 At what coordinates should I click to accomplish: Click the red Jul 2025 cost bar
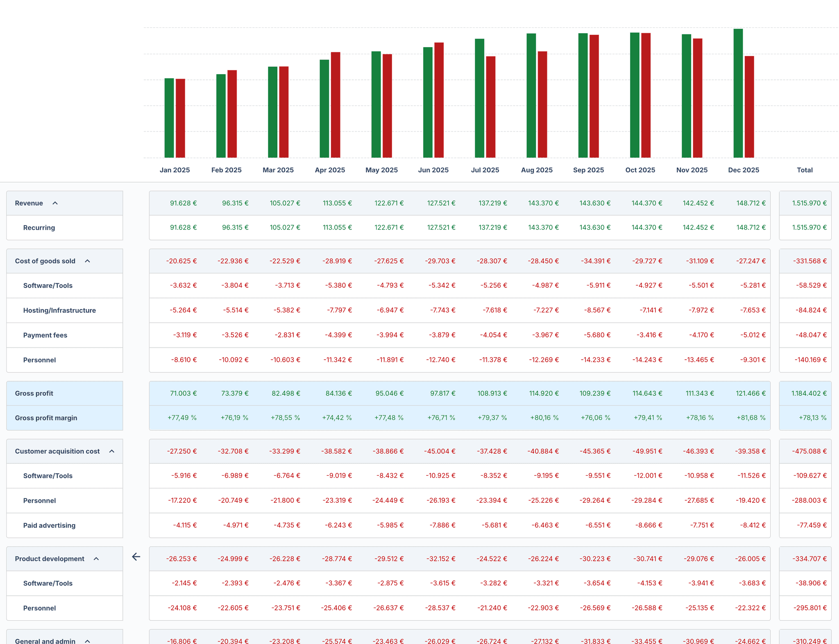coord(490,107)
